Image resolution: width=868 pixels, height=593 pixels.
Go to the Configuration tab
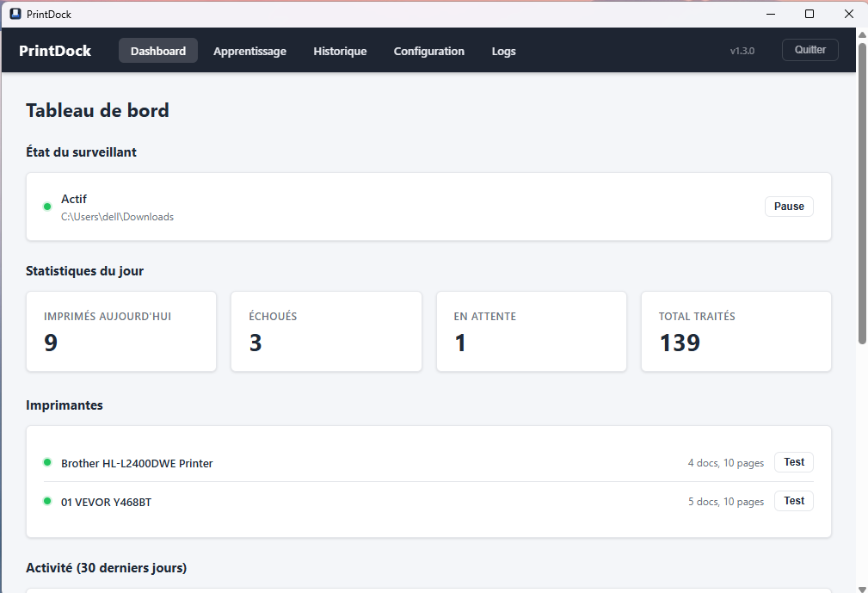(x=428, y=51)
